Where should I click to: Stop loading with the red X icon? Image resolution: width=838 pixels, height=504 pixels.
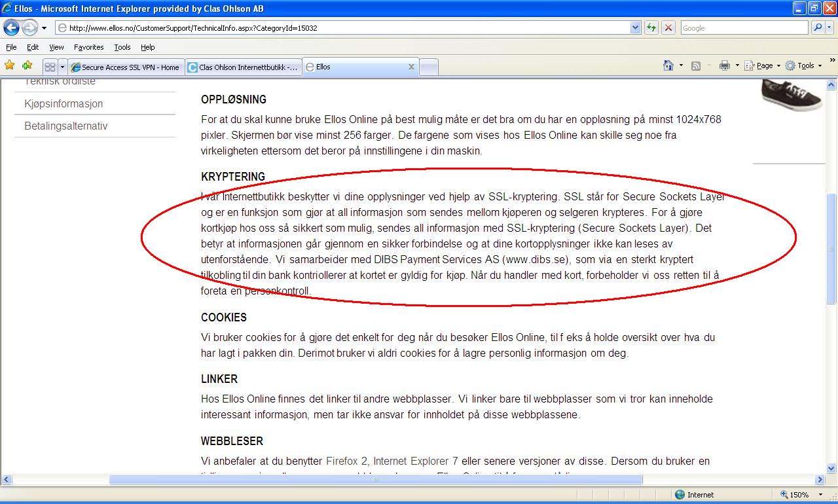pyautogui.click(x=668, y=28)
